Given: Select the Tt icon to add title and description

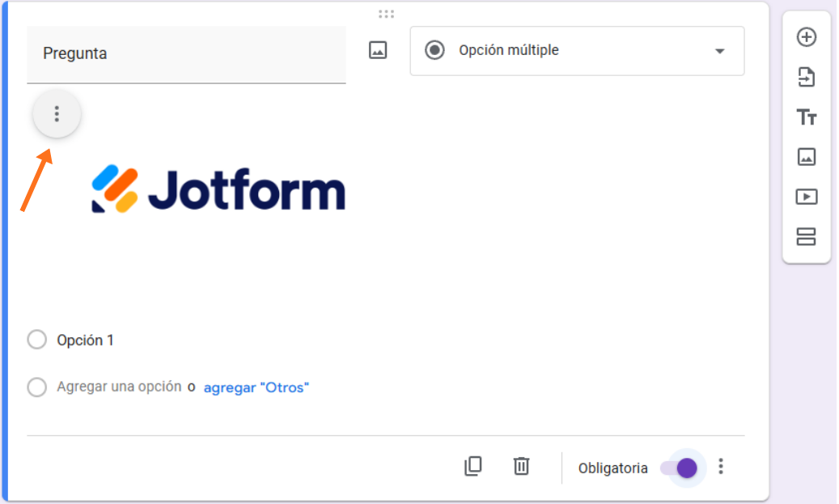Looking at the screenshot, I should 807,117.
